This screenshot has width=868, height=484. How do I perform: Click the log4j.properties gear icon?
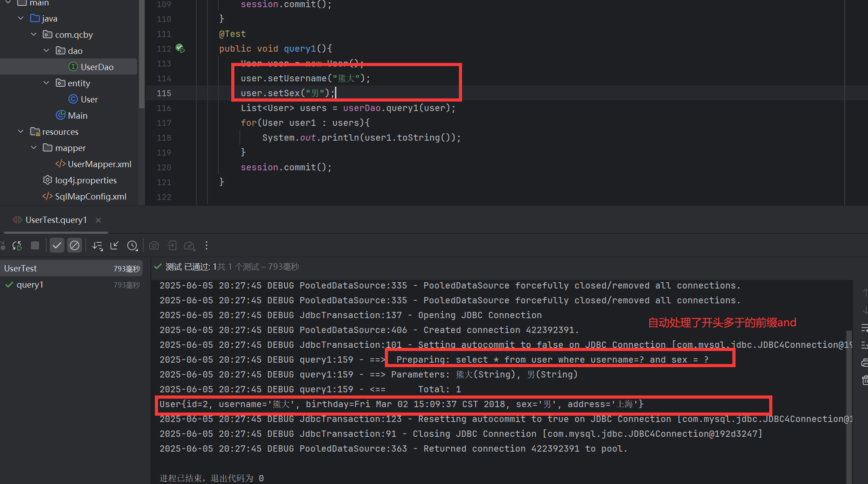tap(48, 180)
